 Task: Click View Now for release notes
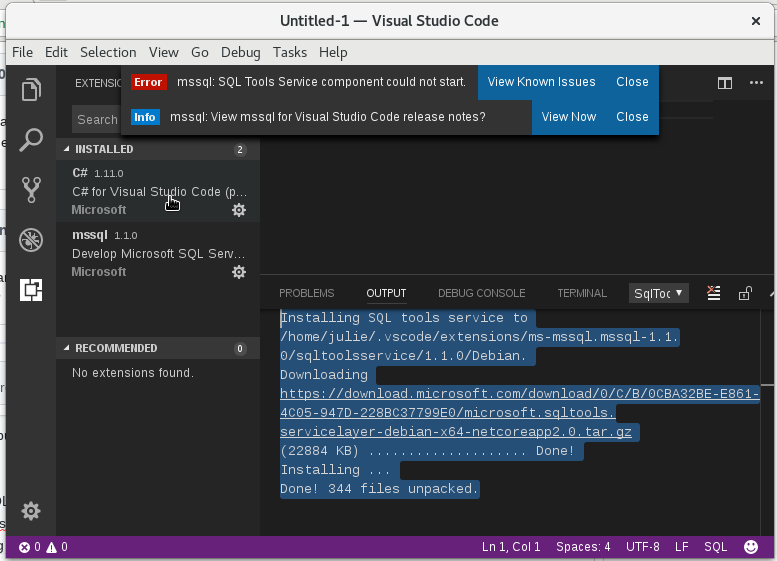coord(568,117)
